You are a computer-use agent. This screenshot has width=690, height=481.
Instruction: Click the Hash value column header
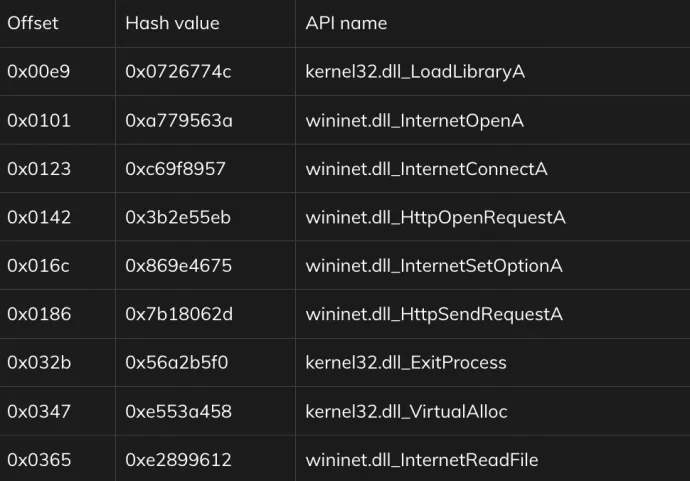tap(172, 23)
